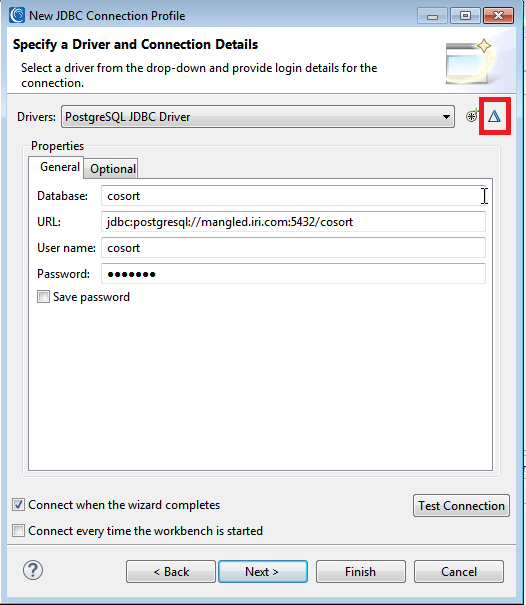Click in the URL input field
Image resolution: width=526 pixels, height=605 pixels.
click(293, 221)
